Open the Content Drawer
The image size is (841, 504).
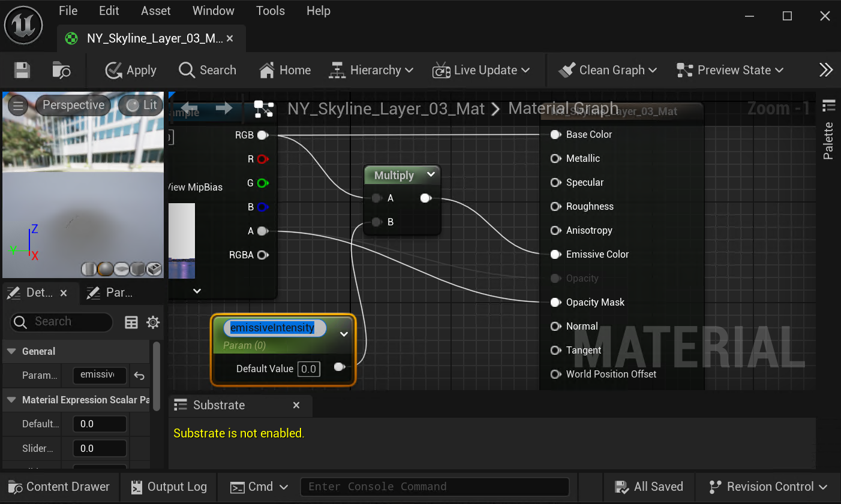[x=59, y=487]
